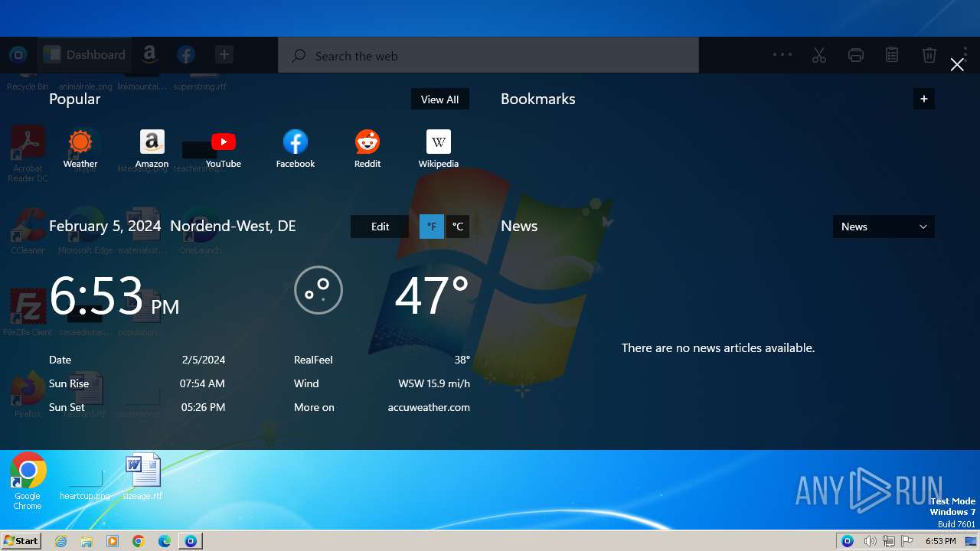
Task: Open the volume control in system tray
Action: click(870, 541)
